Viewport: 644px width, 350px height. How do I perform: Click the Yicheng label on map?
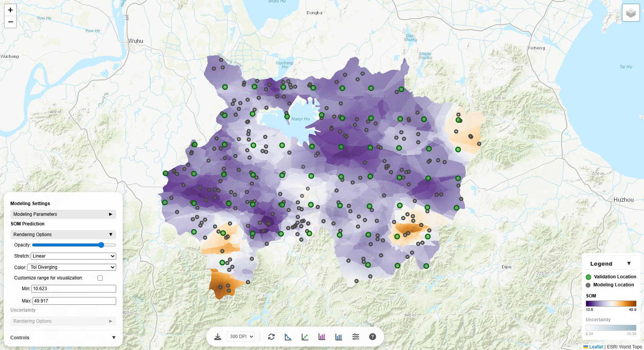click(x=536, y=48)
